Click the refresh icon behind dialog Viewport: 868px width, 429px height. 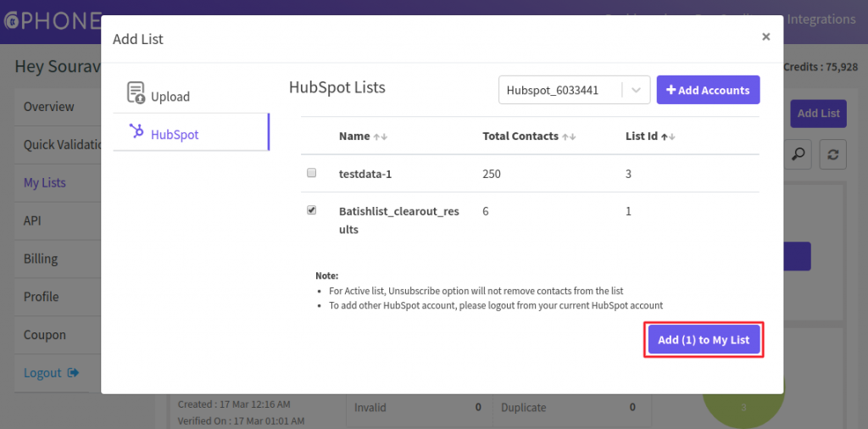tap(833, 154)
